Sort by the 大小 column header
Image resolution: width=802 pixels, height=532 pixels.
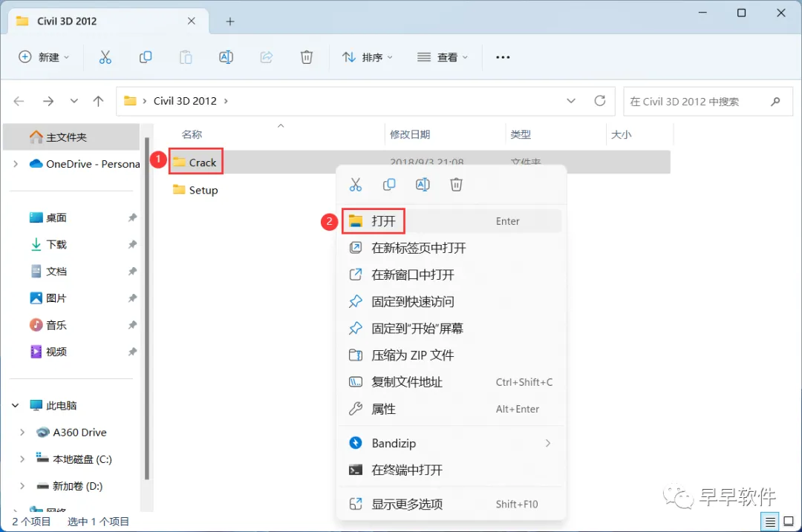[621, 134]
